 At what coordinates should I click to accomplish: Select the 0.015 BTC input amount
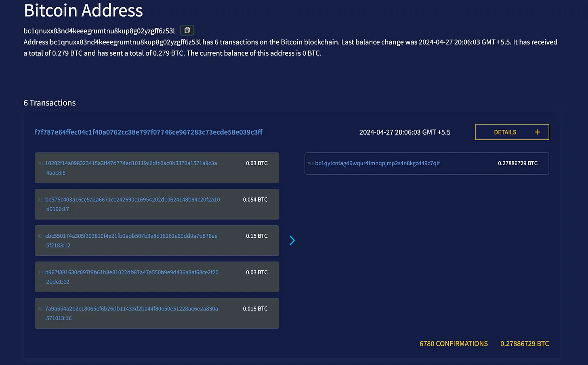point(255,309)
